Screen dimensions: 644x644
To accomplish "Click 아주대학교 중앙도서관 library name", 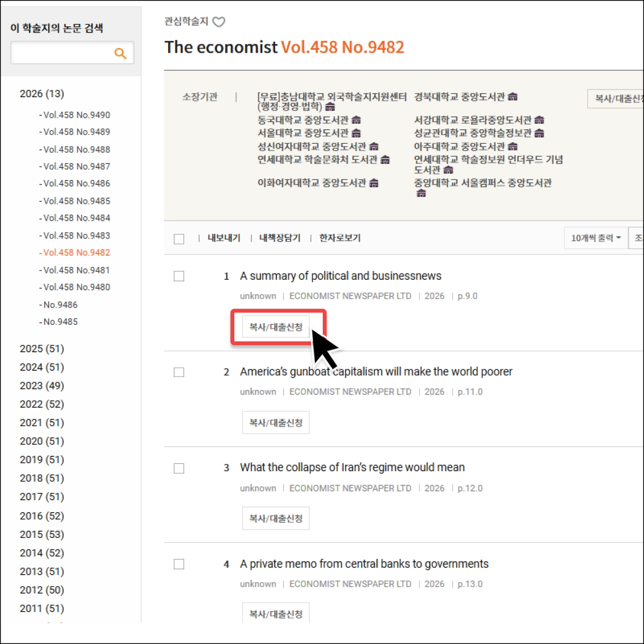I will (459, 146).
